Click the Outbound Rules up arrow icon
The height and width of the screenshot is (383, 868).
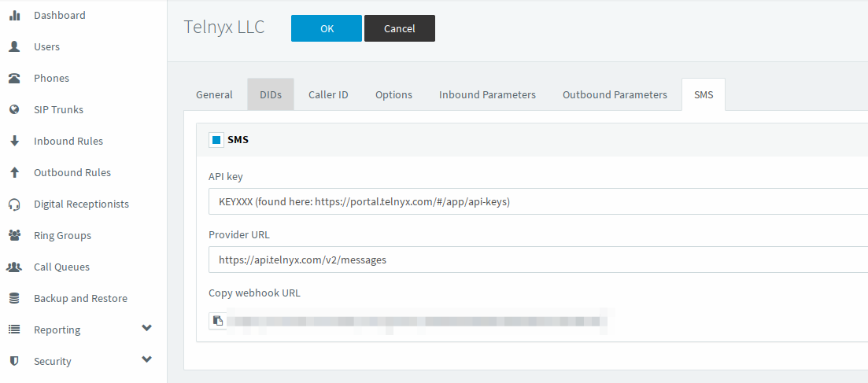(x=14, y=173)
